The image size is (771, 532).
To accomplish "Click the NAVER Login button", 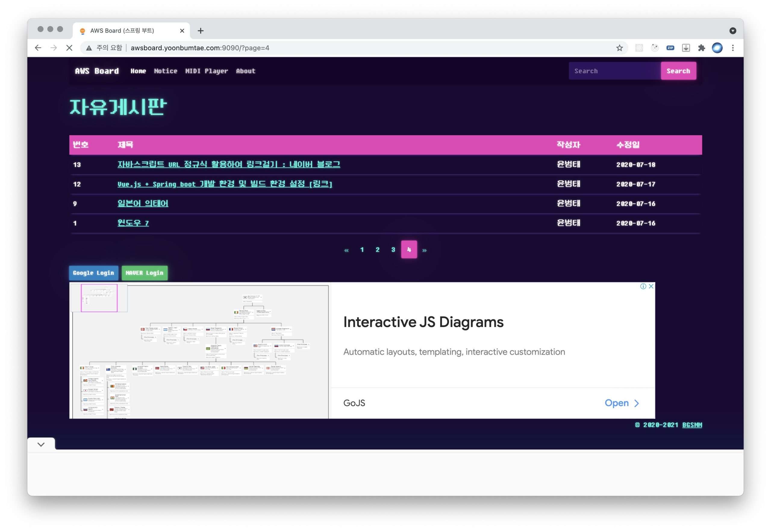I will pos(144,273).
